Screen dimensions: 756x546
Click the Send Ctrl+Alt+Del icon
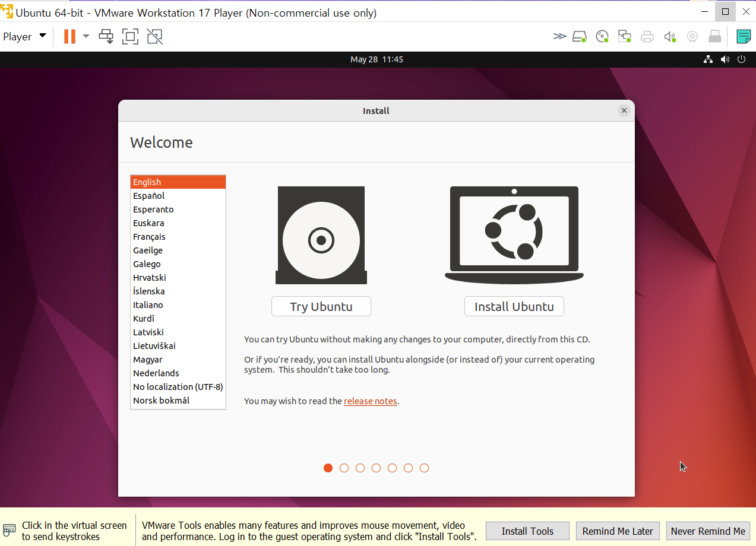point(106,36)
